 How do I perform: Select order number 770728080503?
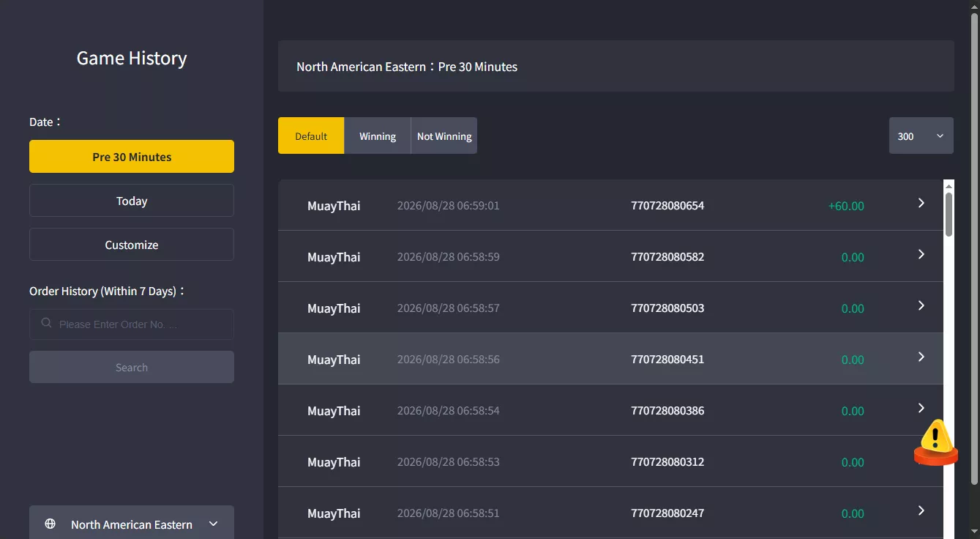point(667,308)
